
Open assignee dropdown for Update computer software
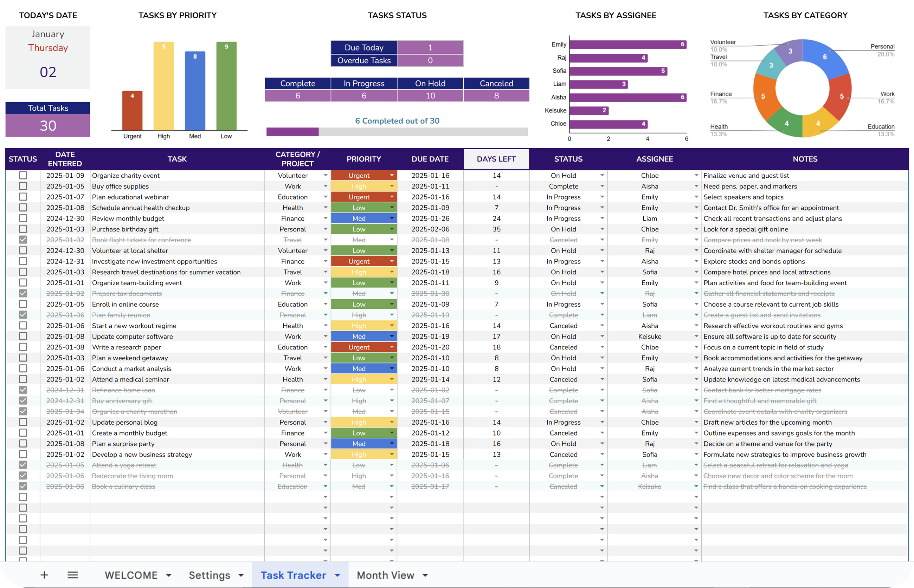tap(696, 337)
